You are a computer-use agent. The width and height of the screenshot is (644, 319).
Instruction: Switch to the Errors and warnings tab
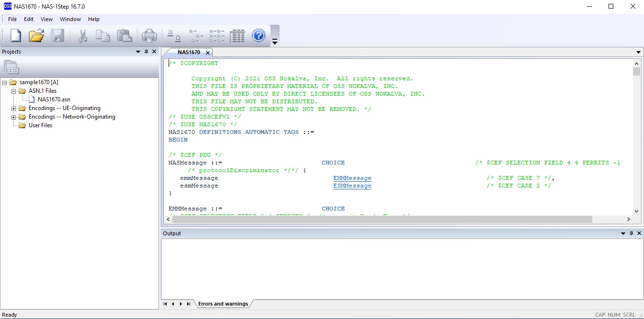tap(223, 303)
